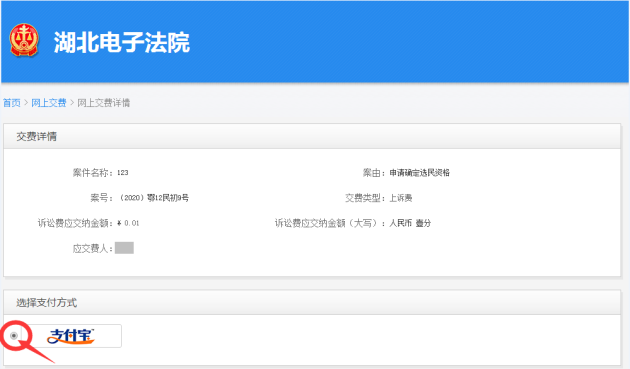630x369 pixels.
Task: Go to 首页 breadcrumb link
Action: 12,103
